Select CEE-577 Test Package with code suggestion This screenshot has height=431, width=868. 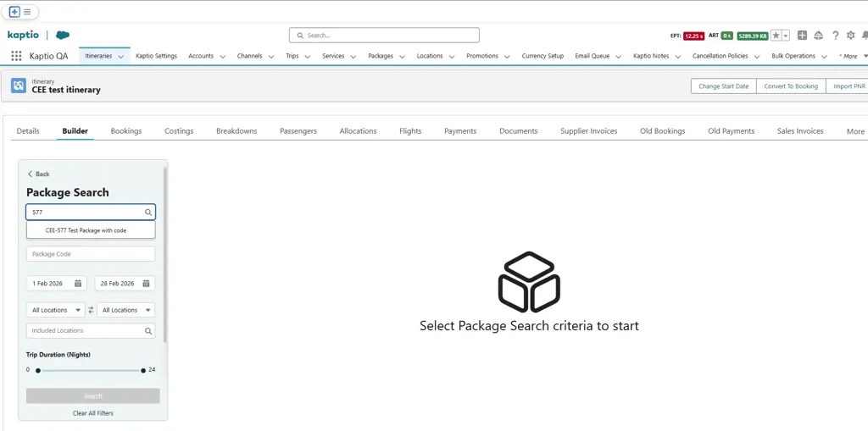(86, 230)
